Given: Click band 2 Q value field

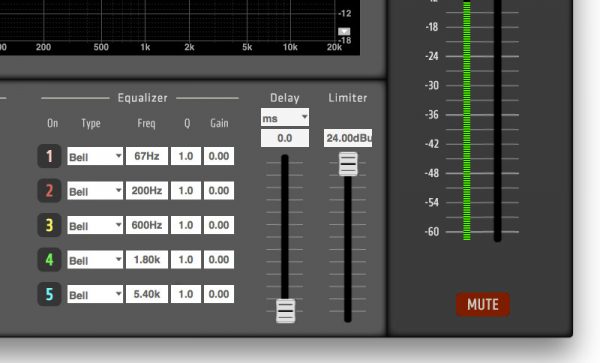Looking at the screenshot, I should (x=186, y=190).
